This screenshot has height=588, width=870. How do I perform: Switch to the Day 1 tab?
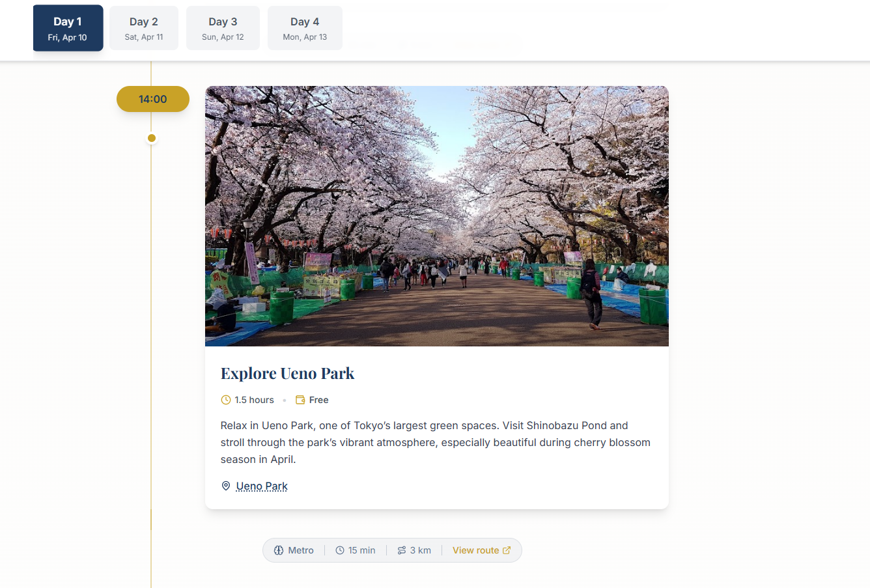click(x=68, y=28)
